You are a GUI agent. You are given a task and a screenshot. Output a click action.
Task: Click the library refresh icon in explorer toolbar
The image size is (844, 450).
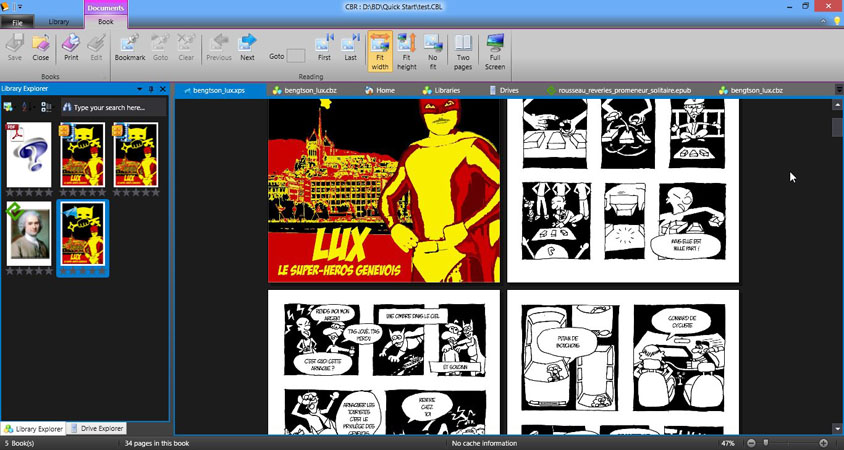8,107
